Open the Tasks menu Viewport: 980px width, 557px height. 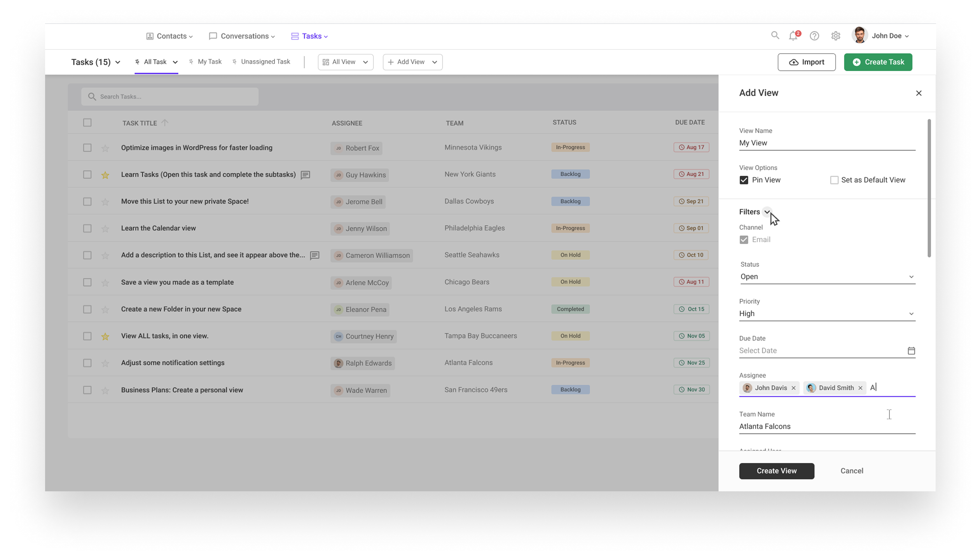coord(309,36)
